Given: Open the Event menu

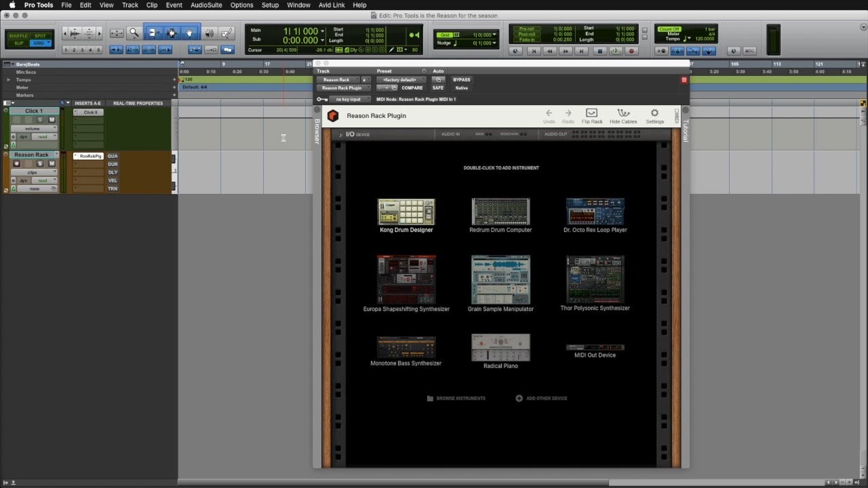Looking at the screenshot, I should pyautogui.click(x=174, y=5).
